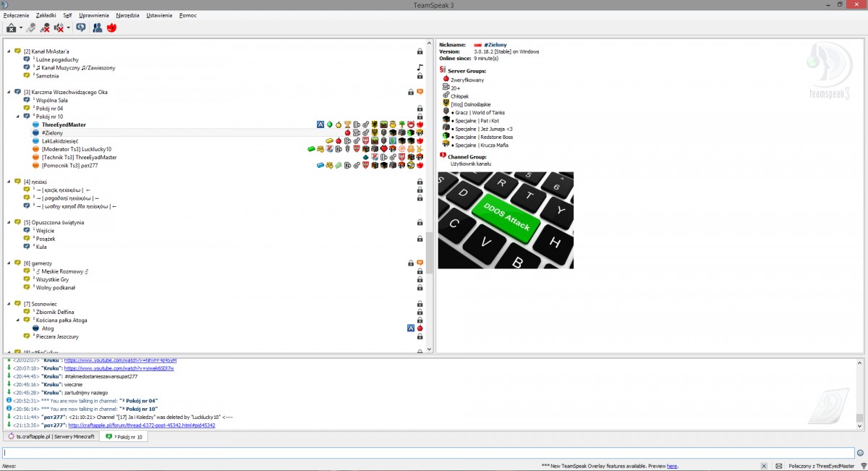Click the 'here' overlay preview link
Screen dimensions: 868x471
coord(672,466)
